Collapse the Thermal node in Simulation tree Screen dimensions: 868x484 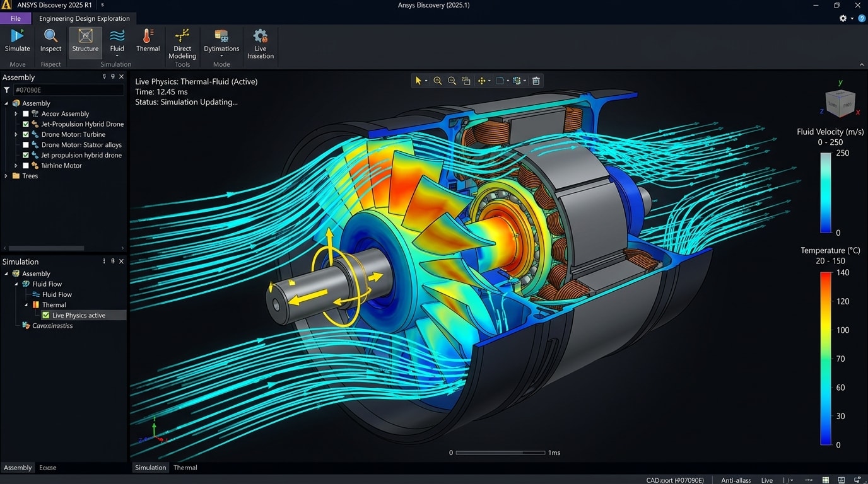coord(26,305)
